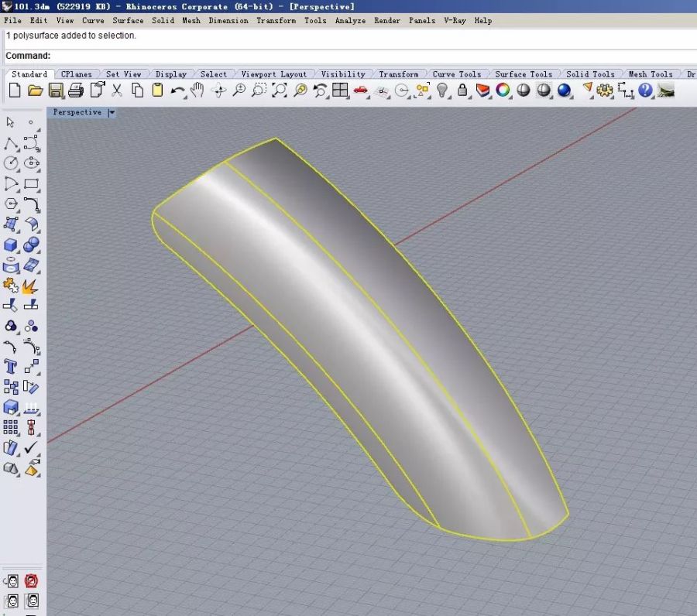This screenshot has width=697, height=616.
Task: Click the Perspective viewport title label
Action: click(77, 113)
